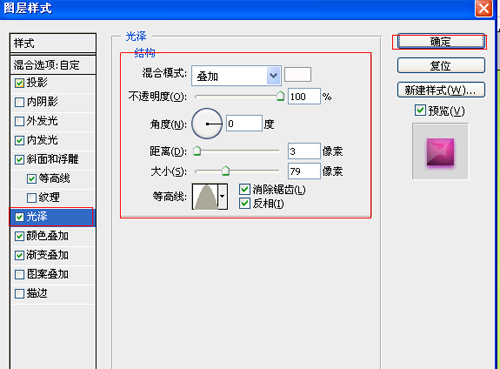Screen dimensions: 500x369
Task: Enable the 内阴影 inner shadow checkbox
Action: [20, 102]
